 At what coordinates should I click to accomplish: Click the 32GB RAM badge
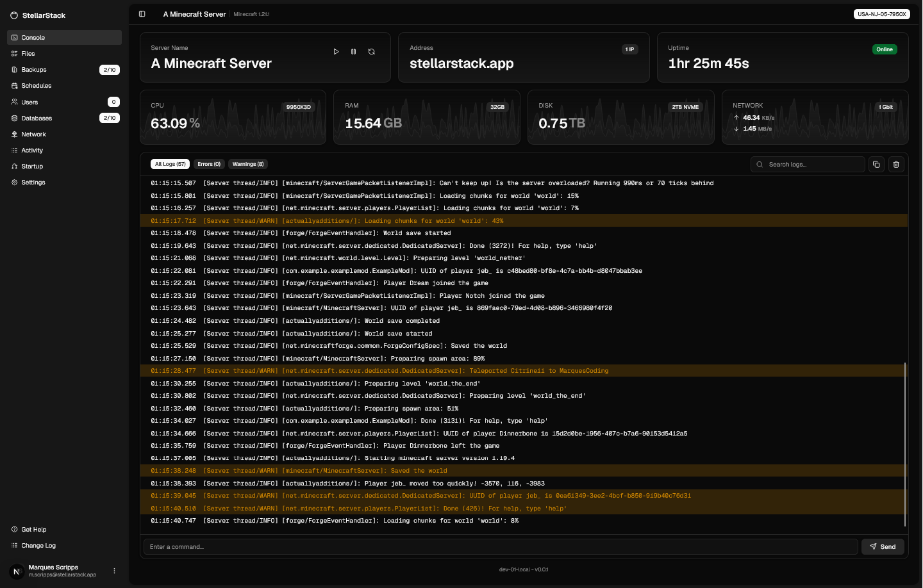(497, 107)
